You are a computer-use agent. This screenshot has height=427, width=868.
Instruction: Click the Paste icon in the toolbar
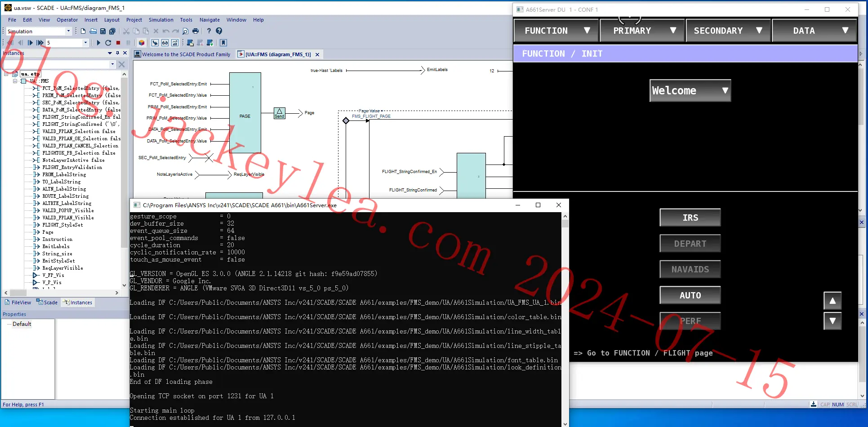click(x=146, y=31)
